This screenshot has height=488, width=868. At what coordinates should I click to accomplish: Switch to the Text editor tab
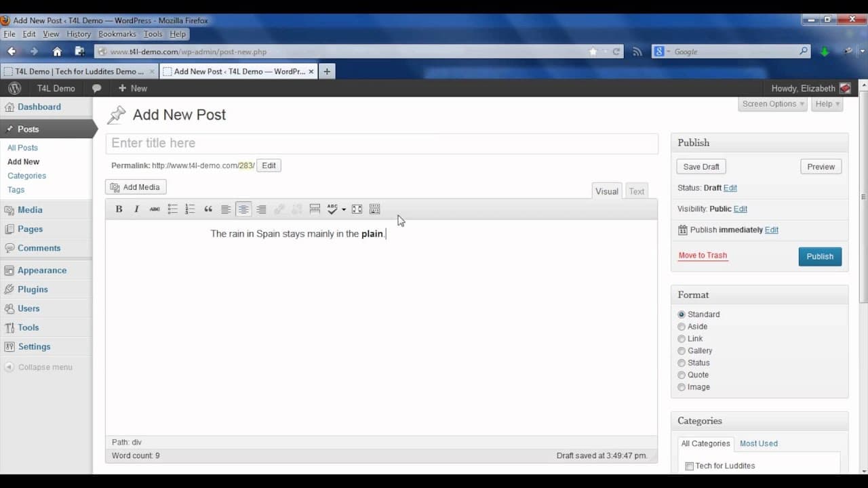(x=637, y=191)
